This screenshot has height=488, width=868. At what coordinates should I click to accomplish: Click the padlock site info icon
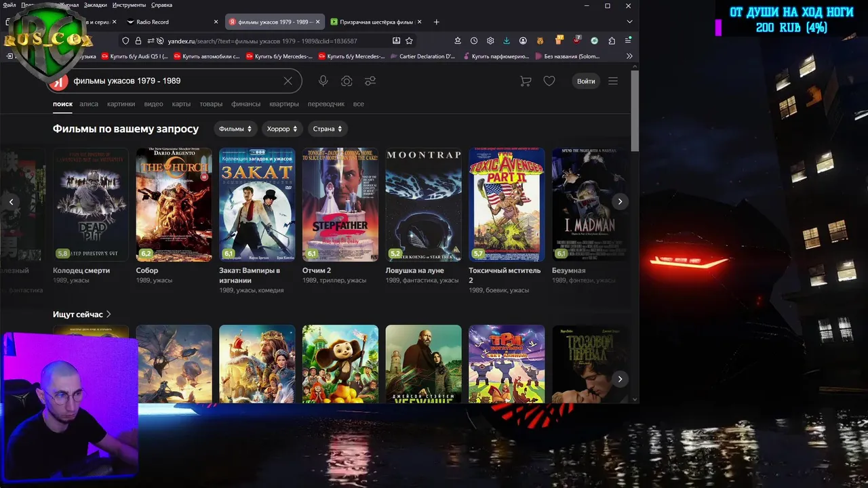pos(138,41)
